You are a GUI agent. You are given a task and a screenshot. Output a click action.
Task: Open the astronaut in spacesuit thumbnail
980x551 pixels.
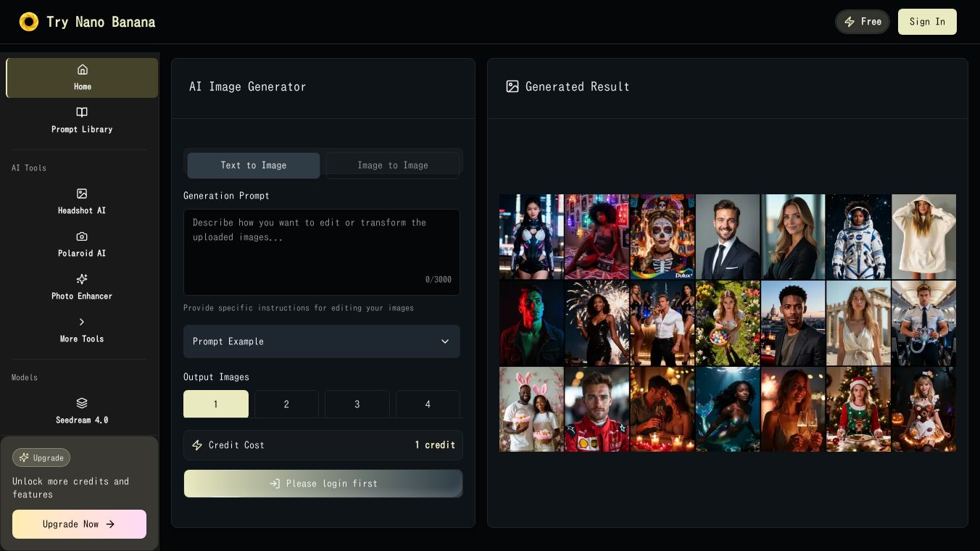(858, 236)
